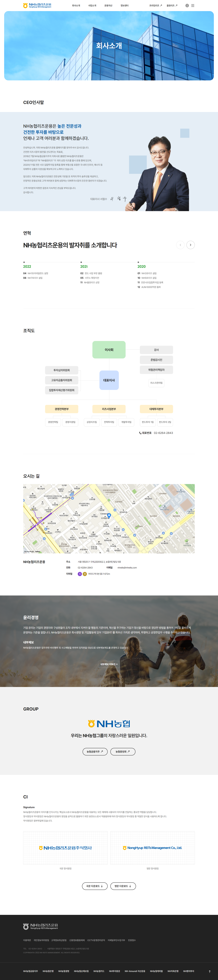Open the 사업소개 menu
Viewport: 218px width, 980px height.
(x=92, y=6)
